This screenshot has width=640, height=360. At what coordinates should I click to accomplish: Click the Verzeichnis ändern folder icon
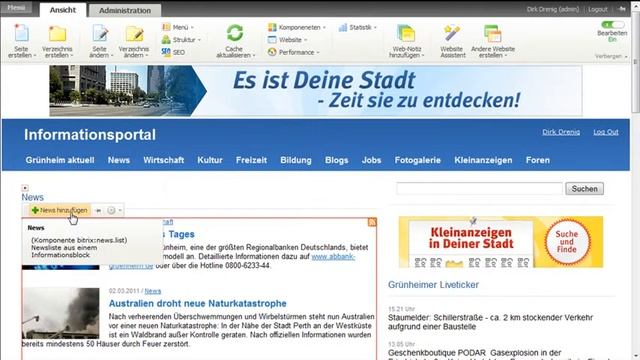click(x=134, y=33)
